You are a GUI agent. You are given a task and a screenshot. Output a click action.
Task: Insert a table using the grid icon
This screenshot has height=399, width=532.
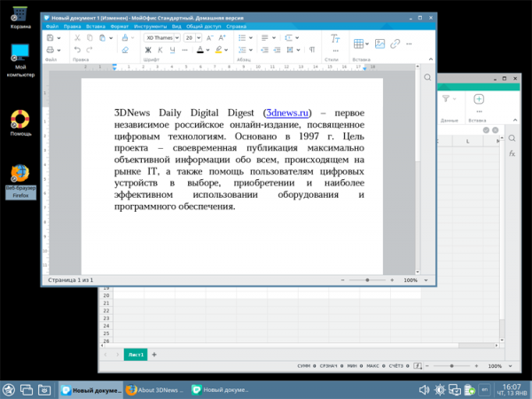click(x=358, y=43)
